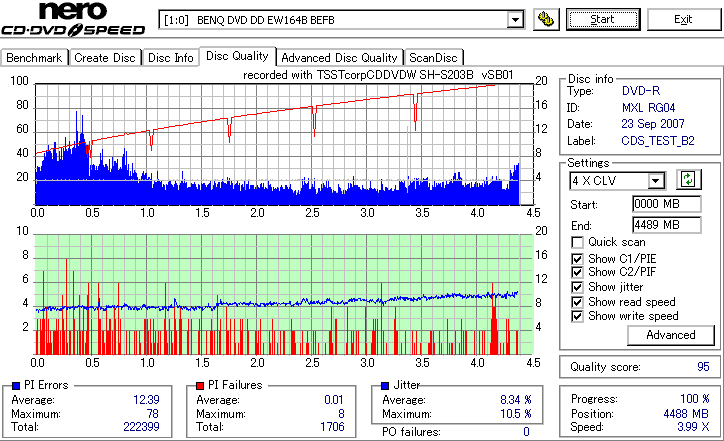724x441 pixels.
Task: Toggle Show read speed checkbox
Action: tap(577, 302)
